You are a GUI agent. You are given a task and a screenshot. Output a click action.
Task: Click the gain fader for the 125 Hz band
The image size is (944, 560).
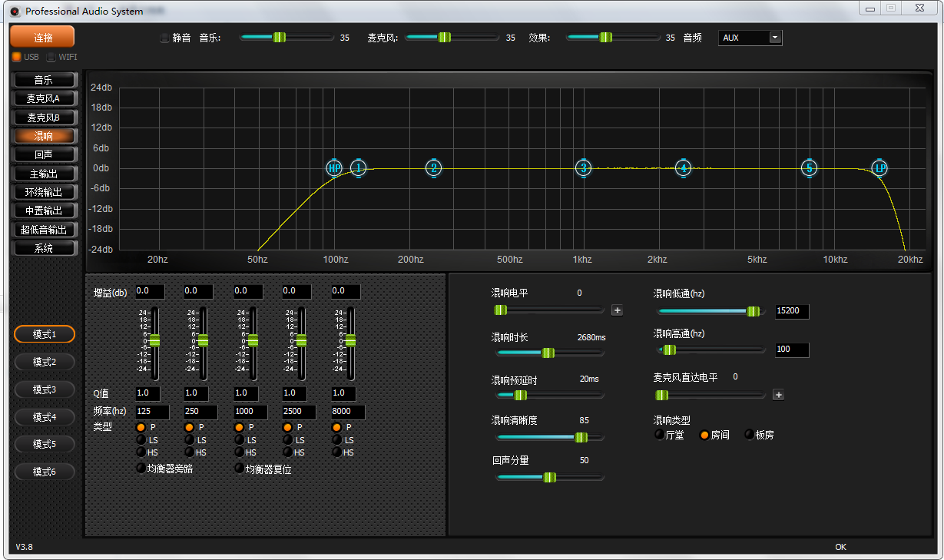pyautogui.click(x=154, y=342)
